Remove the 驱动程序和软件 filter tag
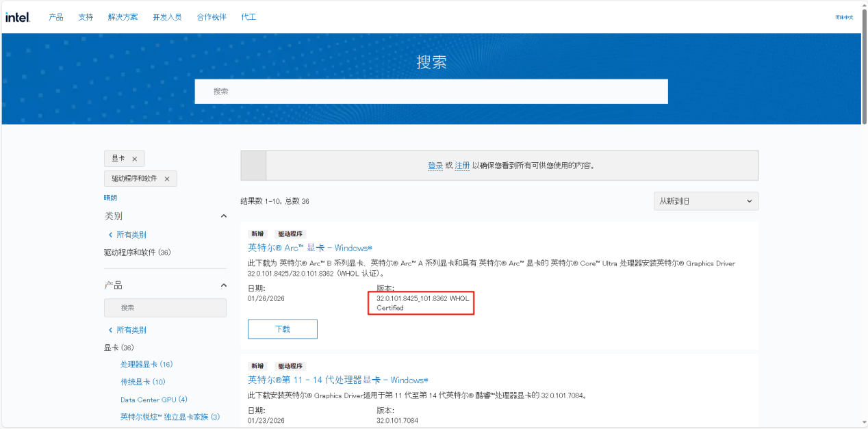This screenshot has width=868, height=429. click(167, 179)
